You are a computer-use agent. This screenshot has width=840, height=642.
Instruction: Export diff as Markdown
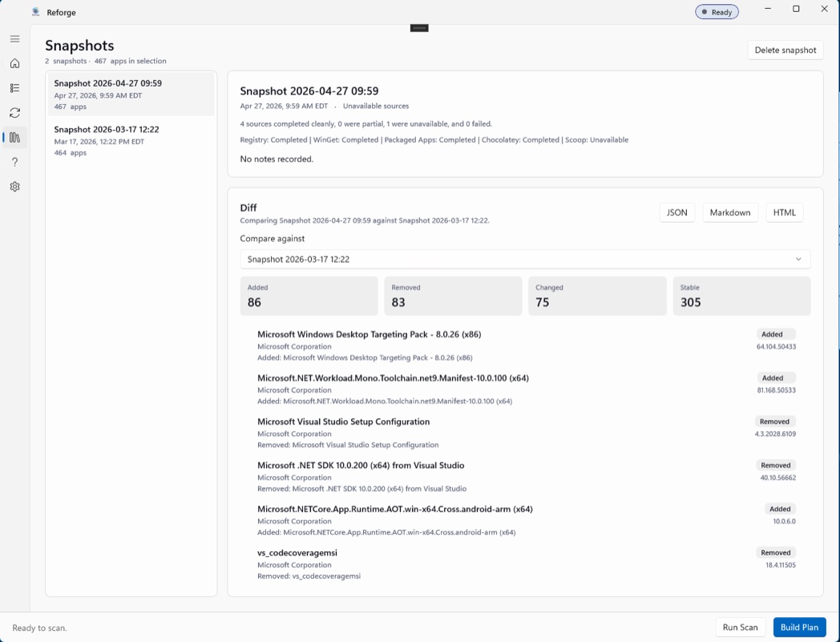730,212
